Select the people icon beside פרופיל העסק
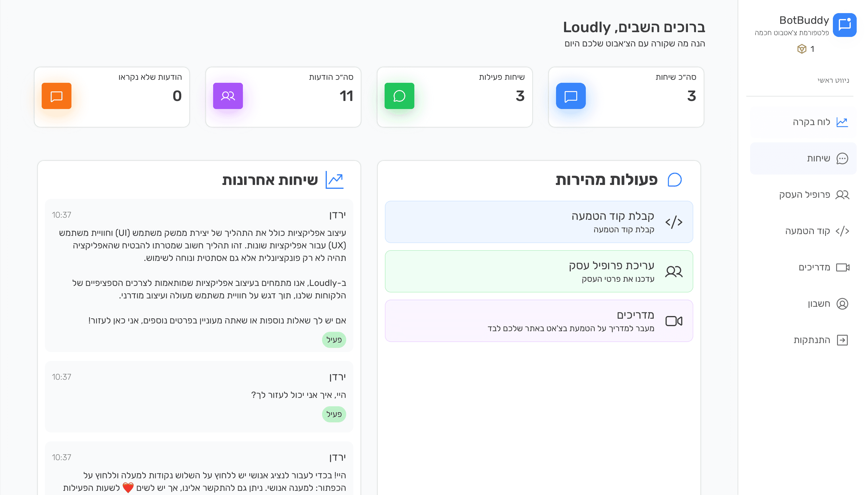The height and width of the screenshot is (495, 868). click(842, 195)
